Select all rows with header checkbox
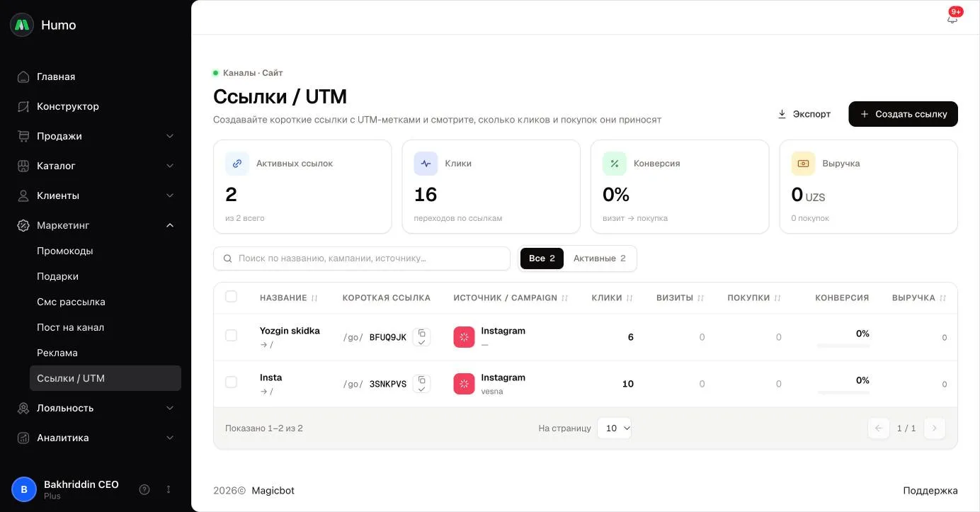 click(231, 297)
